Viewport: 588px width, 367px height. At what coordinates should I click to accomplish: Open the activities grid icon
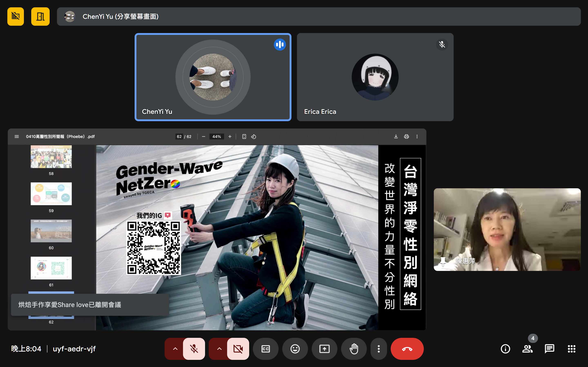point(571,349)
